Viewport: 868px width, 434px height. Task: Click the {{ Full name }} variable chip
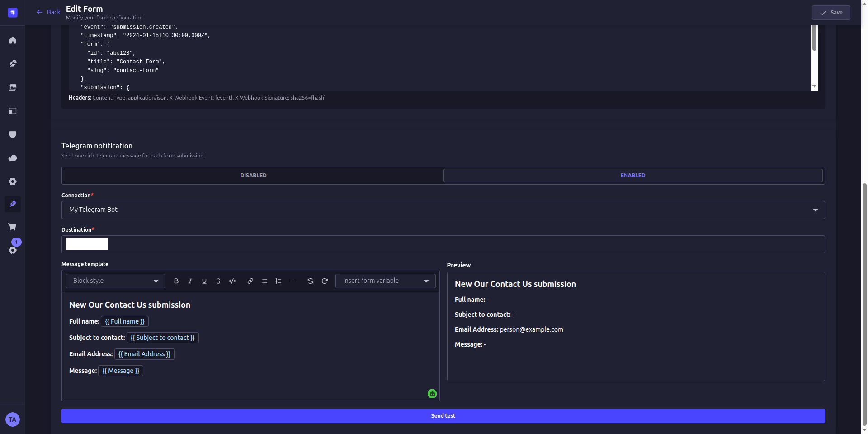[x=125, y=321]
